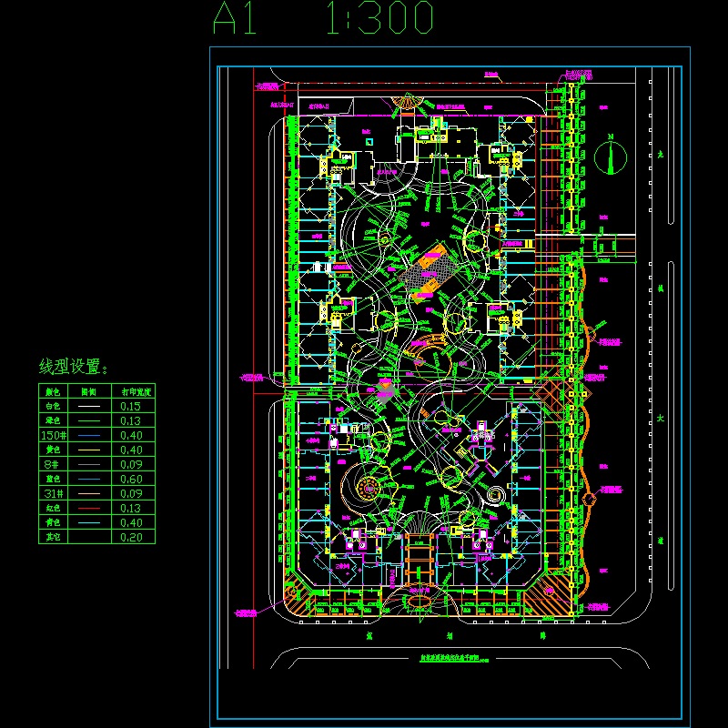Select the 31# row label in legend
This screenshot has height=728, width=728.
pyautogui.click(x=52, y=494)
